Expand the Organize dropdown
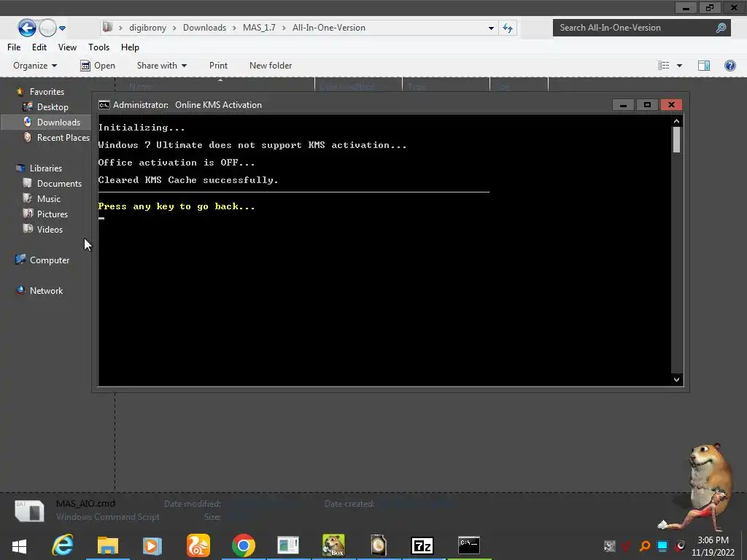Image resolution: width=747 pixels, height=560 pixels. coord(35,66)
